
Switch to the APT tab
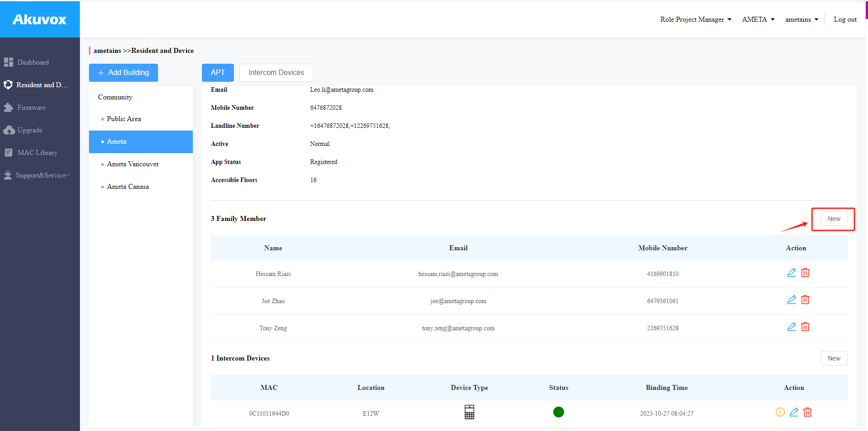click(x=218, y=73)
